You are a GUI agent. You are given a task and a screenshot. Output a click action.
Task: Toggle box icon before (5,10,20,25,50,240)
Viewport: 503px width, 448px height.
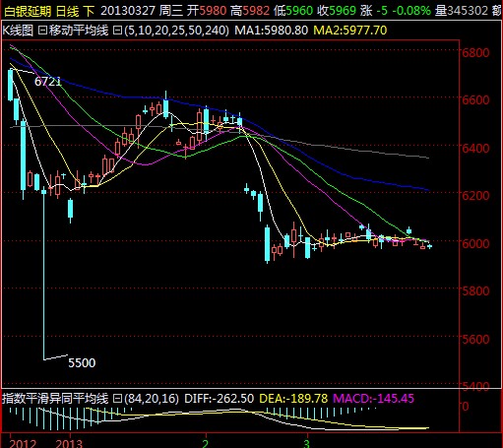coord(117,31)
